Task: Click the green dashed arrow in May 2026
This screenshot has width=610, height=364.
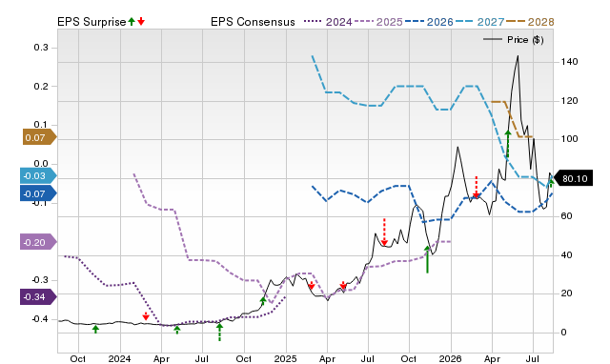Action: [508, 144]
